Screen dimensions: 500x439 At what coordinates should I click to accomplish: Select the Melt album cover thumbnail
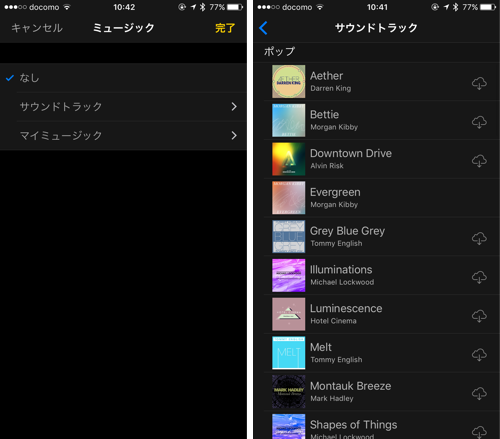point(289,353)
